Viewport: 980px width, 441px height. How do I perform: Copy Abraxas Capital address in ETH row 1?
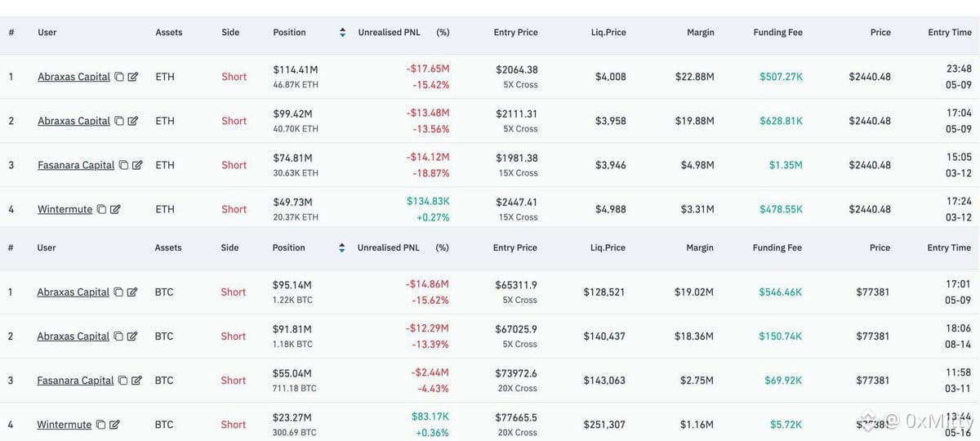[118, 77]
